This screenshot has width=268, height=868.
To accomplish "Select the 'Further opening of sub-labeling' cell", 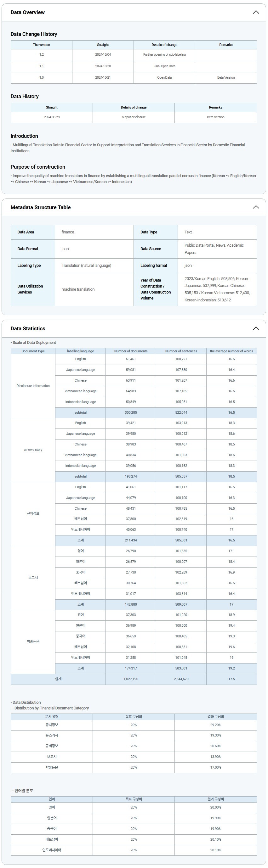I will (x=164, y=55).
